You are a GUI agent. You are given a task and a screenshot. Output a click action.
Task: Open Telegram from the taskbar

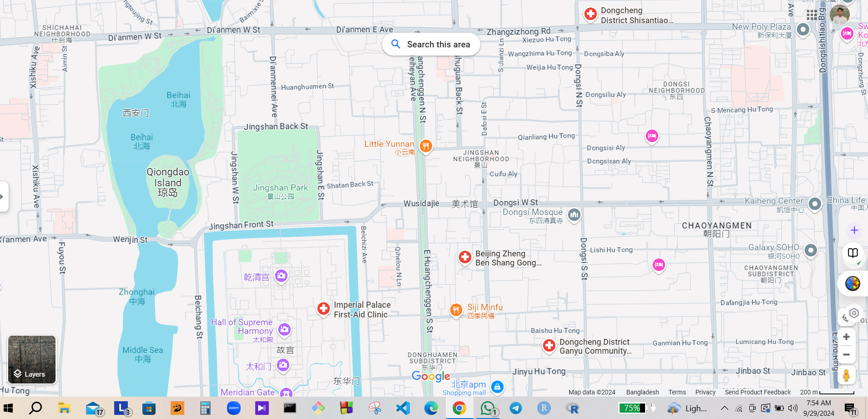pyautogui.click(x=515, y=408)
